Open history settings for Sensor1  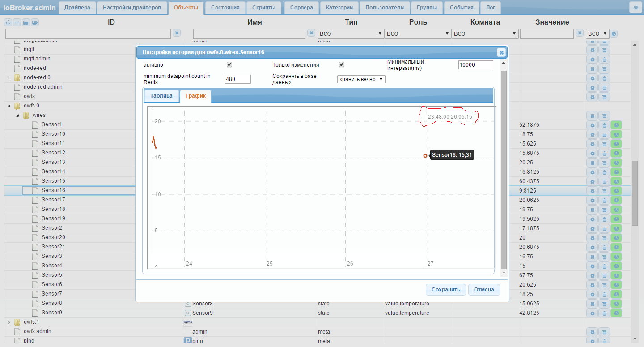pos(616,125)
